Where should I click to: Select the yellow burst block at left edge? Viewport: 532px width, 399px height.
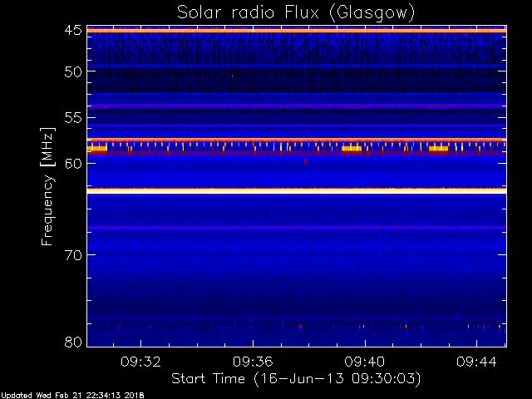(x=97, y=149)
